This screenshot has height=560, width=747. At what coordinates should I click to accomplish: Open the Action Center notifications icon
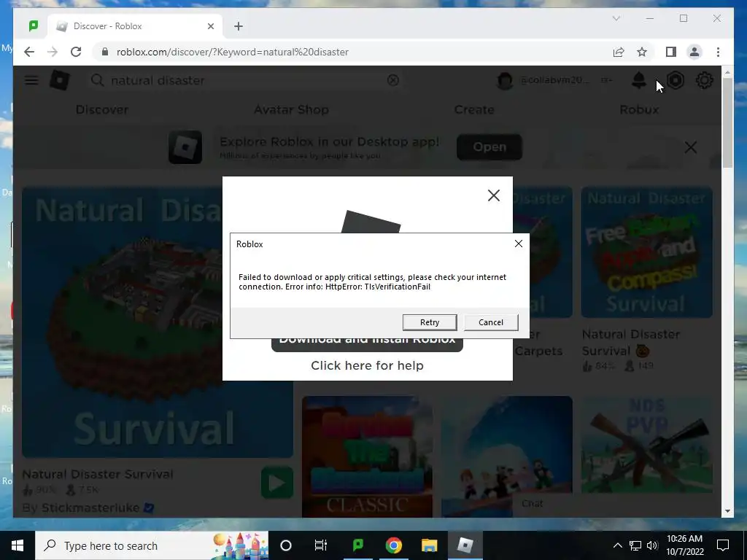coord(723,545)
